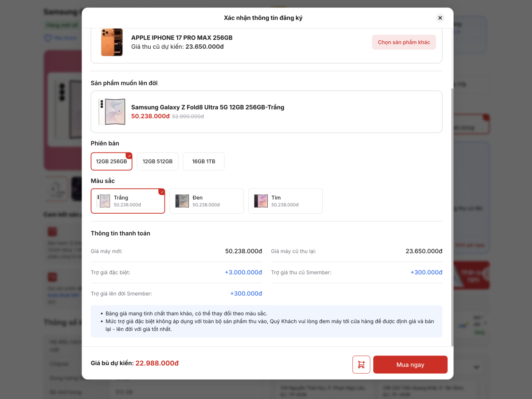Pick the Đen color option

tap(207, 201)
